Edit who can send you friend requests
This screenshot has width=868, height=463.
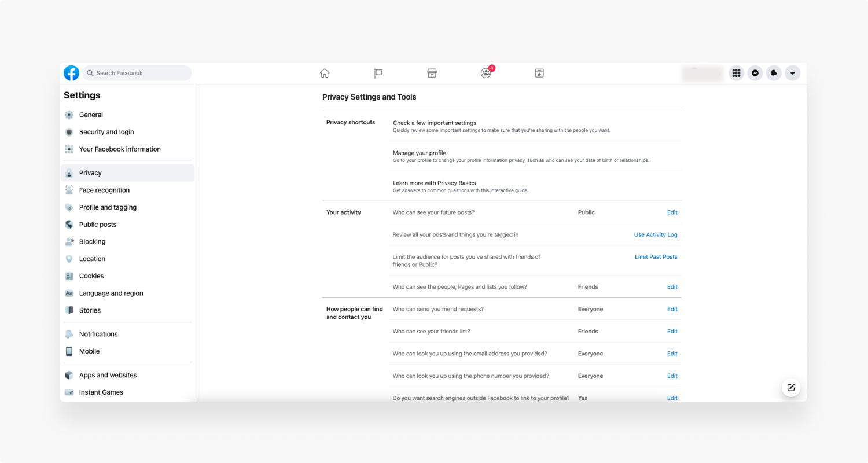(x=672, y=309)
